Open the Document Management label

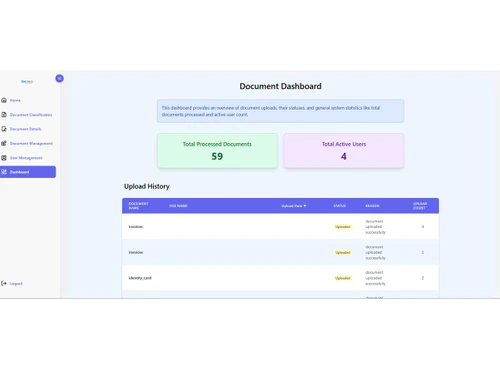pyautogui.click(x=31, y=143)
